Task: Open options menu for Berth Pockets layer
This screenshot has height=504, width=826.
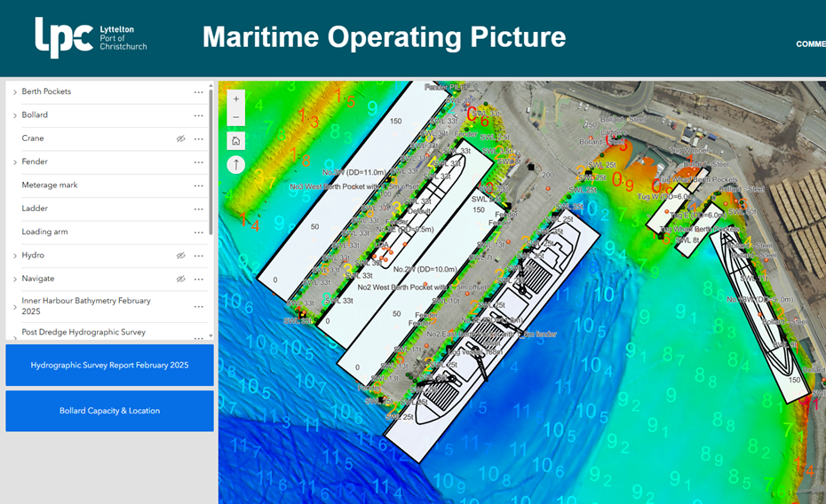Action: (x=199, y=92)
